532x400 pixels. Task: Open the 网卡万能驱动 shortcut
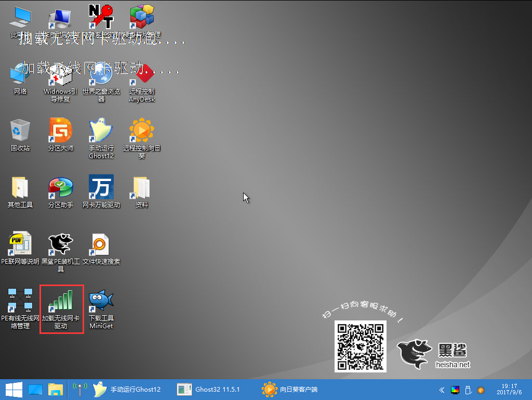101,187
